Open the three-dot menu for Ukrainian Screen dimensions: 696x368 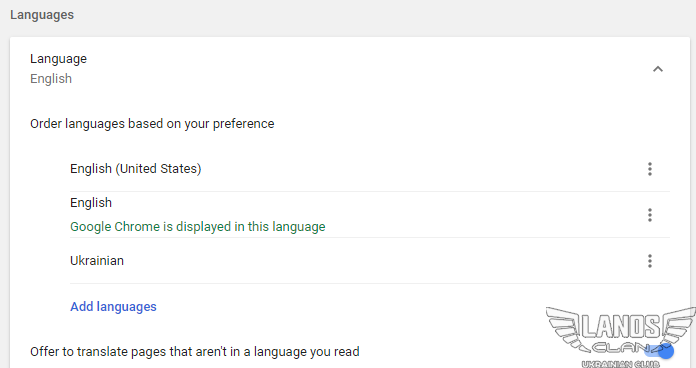click(x=650, y=261)
